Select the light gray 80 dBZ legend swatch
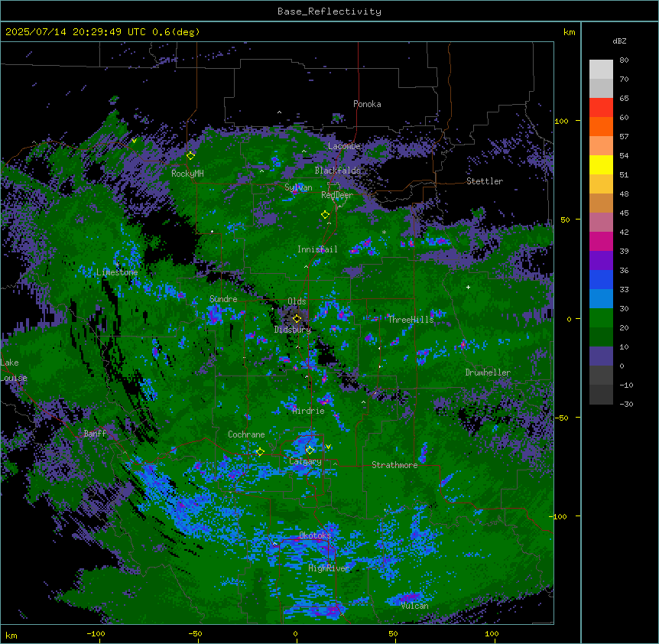 coord(601,70)
